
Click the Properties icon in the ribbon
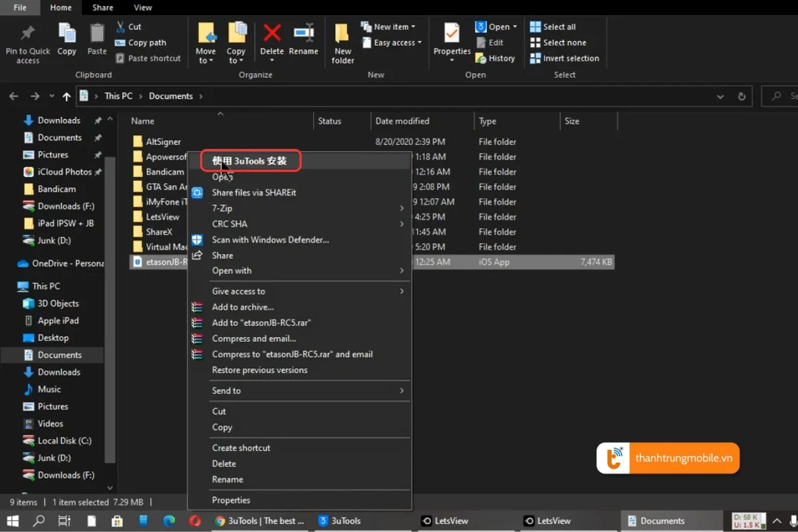point(452,33)
